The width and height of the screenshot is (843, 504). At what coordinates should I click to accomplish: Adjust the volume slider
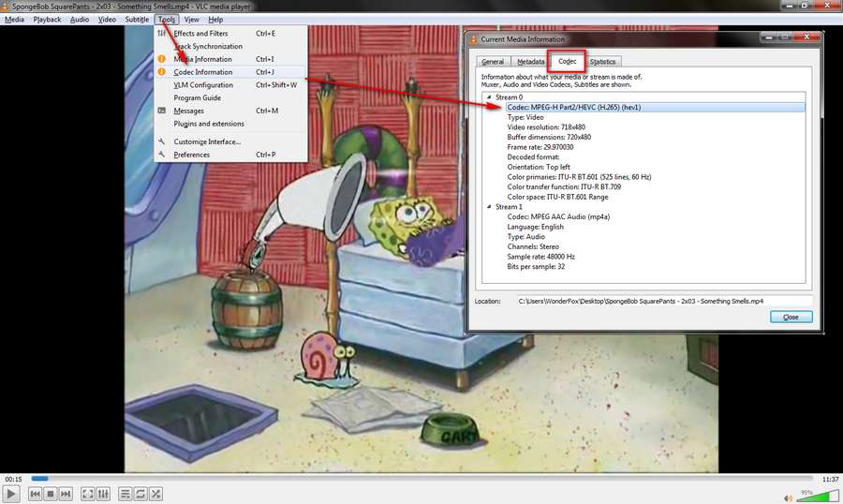coord(817,496)
